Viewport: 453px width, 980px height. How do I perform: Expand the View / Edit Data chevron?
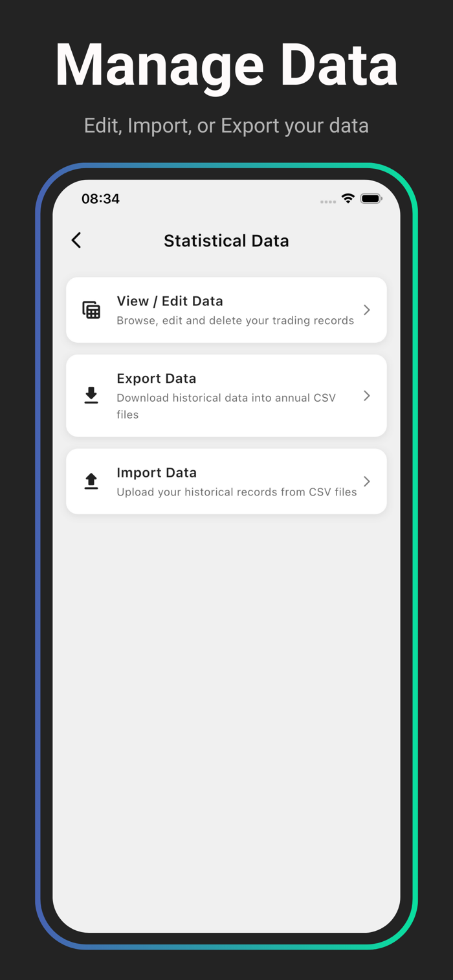tap(367, 310)
